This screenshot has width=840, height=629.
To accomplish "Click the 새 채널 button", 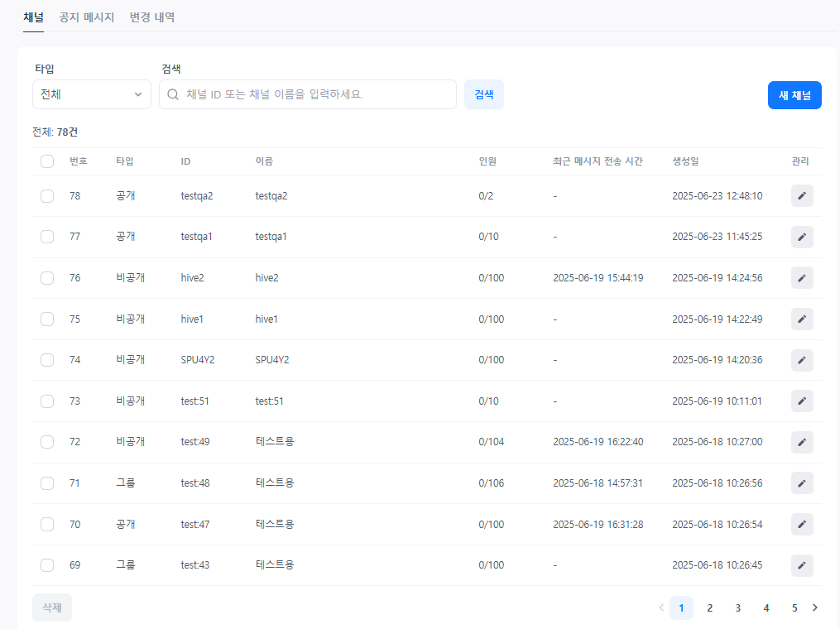I will pos(794,95).
